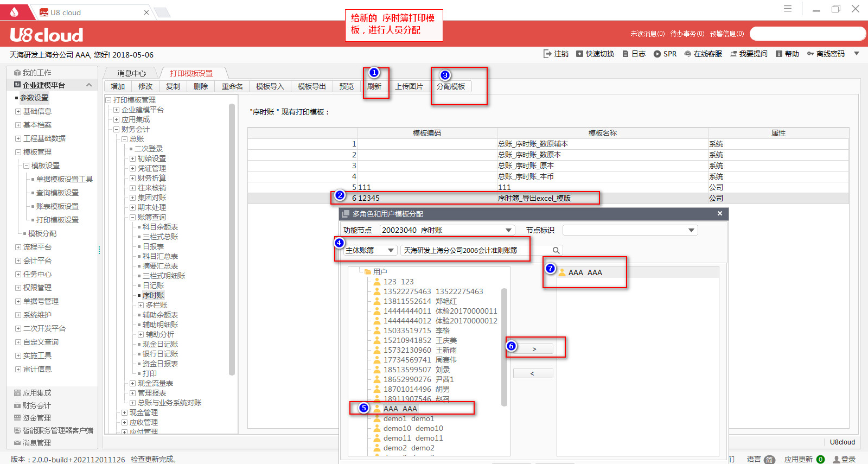868x464 pixels.
Task: Collapse the 账簿查询 tree node
Action: [x=132, y=217]
